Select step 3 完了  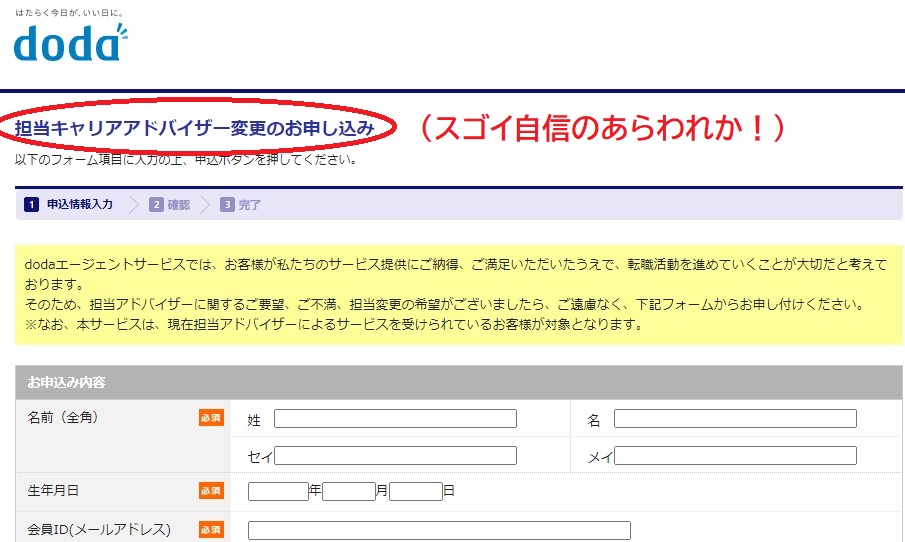point(240,204)
